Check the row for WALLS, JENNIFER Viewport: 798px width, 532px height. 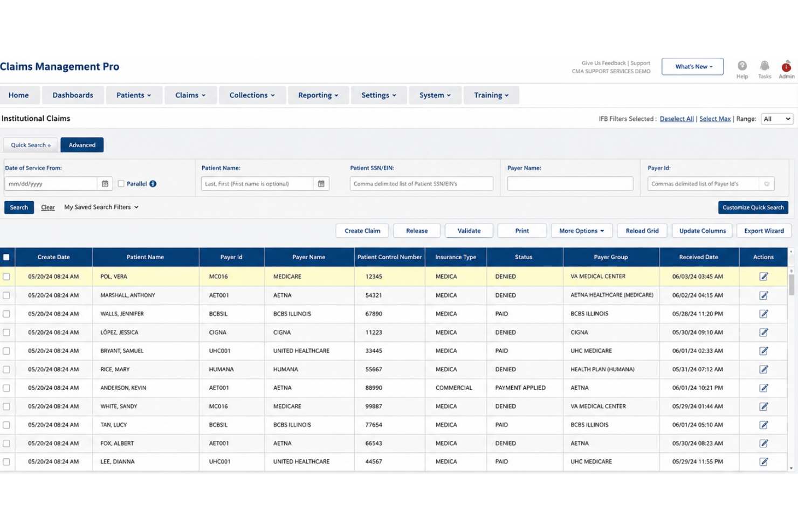coord(6,314)
